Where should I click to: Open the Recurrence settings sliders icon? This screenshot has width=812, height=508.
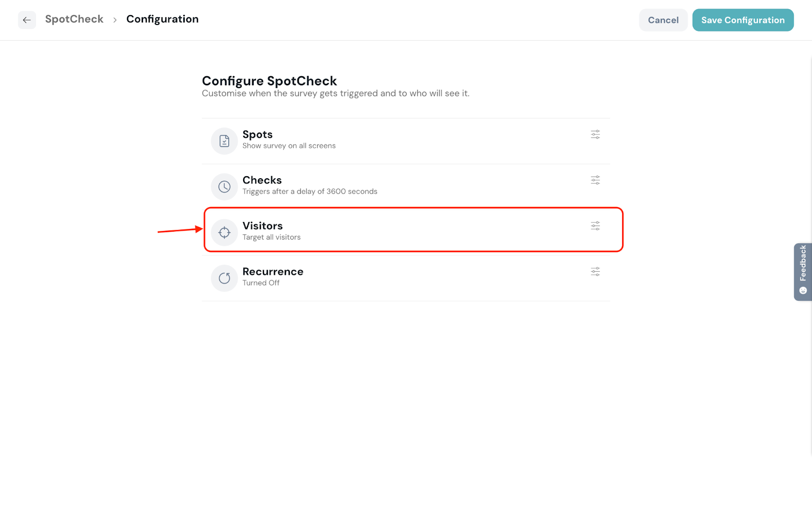pyautogui.click(x=595, y=272)
